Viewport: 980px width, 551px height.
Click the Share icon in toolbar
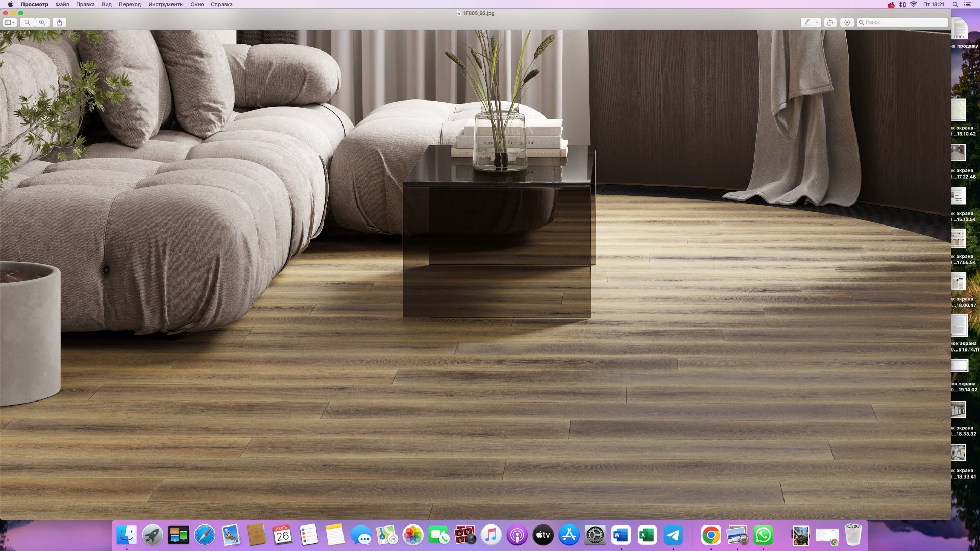pos(60,22)
